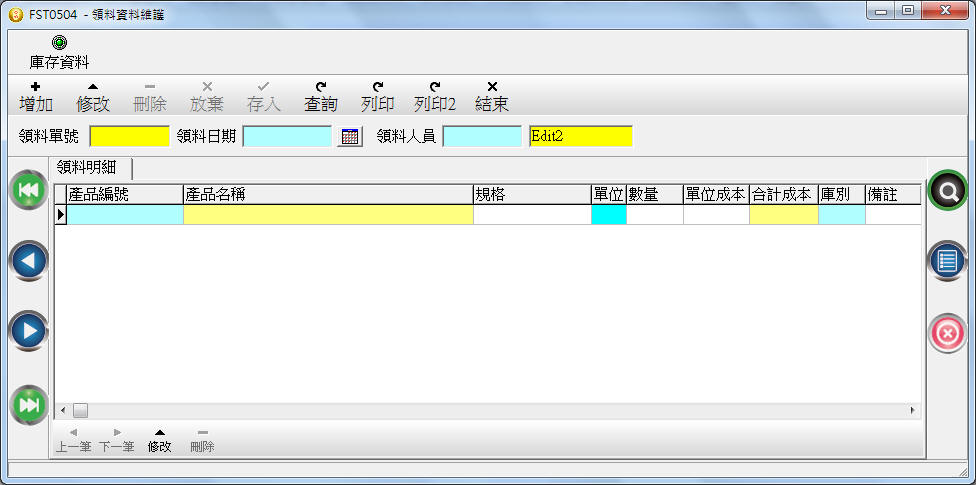This screenshot has height=485, width=976.
Task: Minimize the FST0504 window
Action: coord(881,11)
